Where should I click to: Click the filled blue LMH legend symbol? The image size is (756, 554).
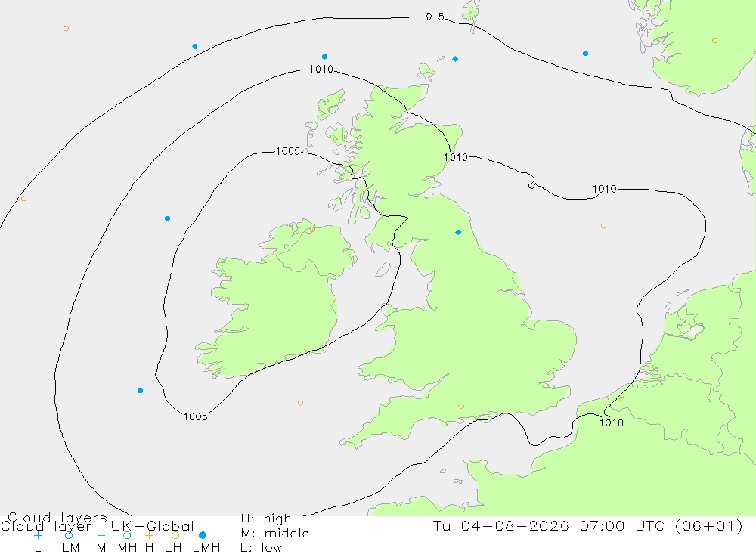click(x=203, y=535)
